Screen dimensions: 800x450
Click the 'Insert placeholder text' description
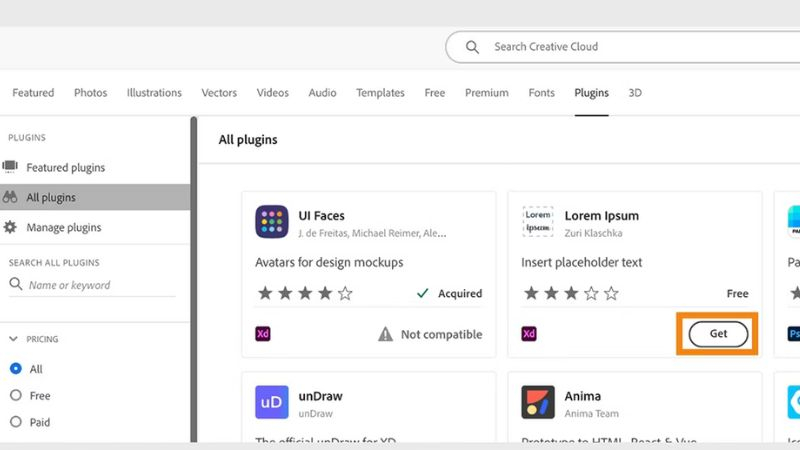582,262
